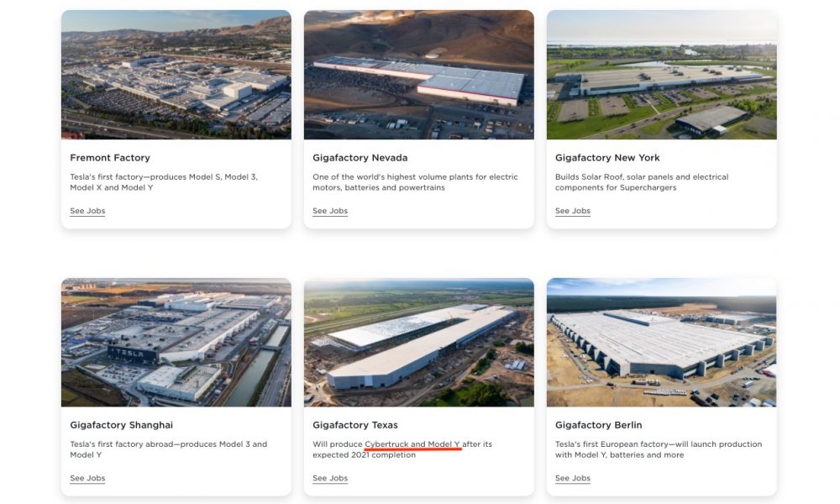Open See Jobs for Gigafactory Texas

click(330, 478)
